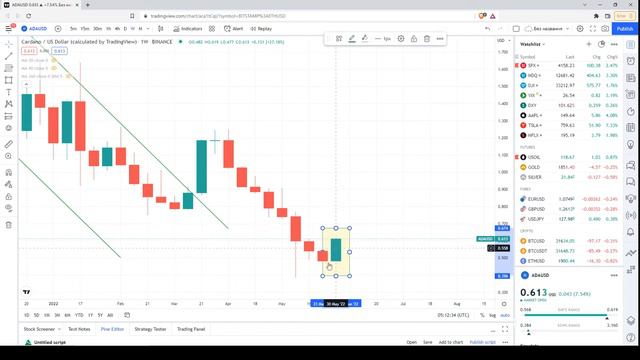Viewport: 640px width, 360px height.
Task: Open the Watchlist name dropdown
Action: click(532, 44)
